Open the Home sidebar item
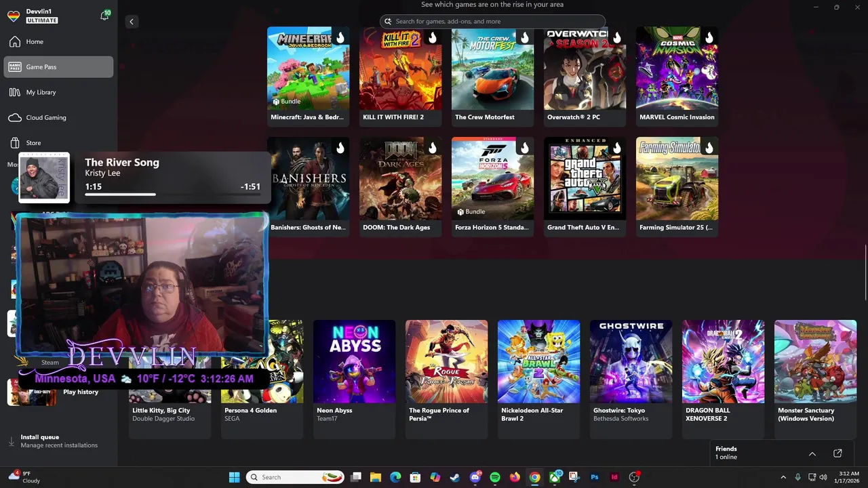This screenshot has height=488, width=868. [x=58, y=42]
